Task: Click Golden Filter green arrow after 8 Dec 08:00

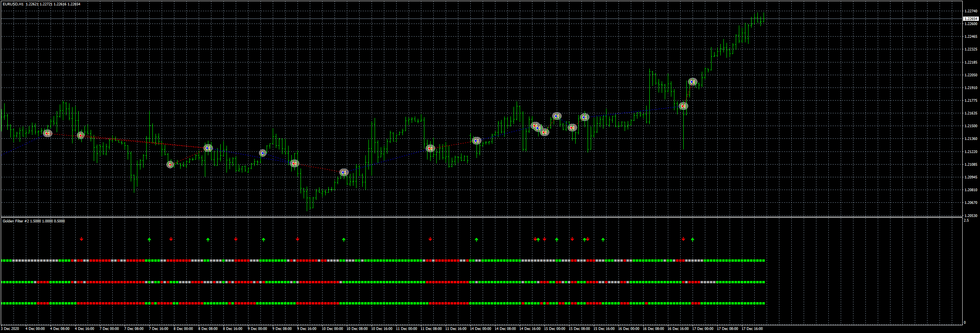Action: (208, 240)
